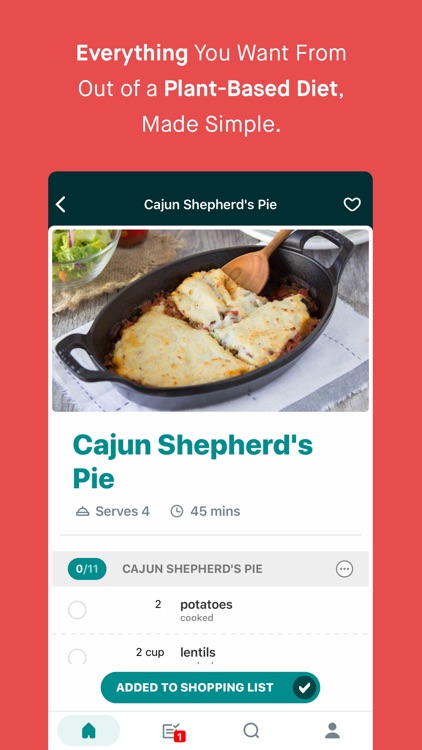Tap the back arrow in the header
Image resolution: width=422 pixels, height=750 pixels.
tap(60, 205)
